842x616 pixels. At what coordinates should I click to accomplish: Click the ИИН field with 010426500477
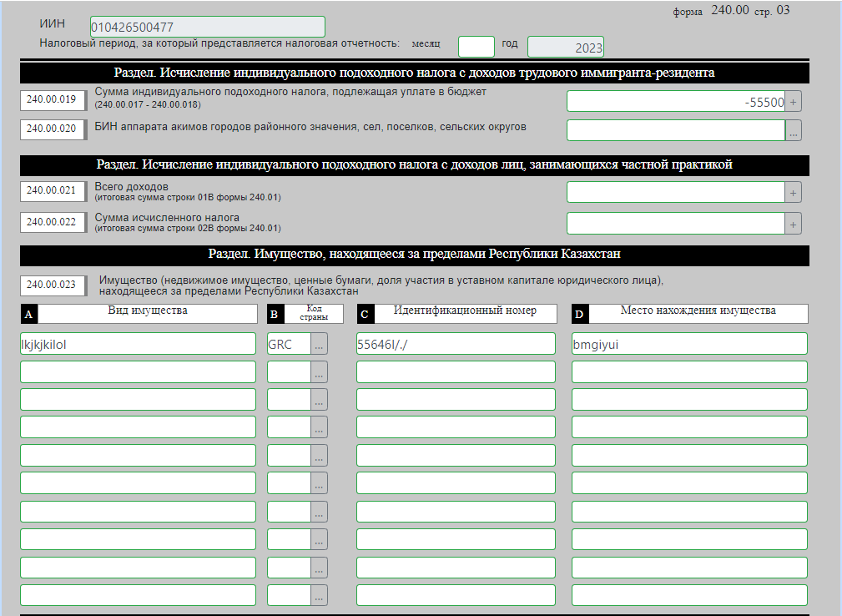(207, 27)
